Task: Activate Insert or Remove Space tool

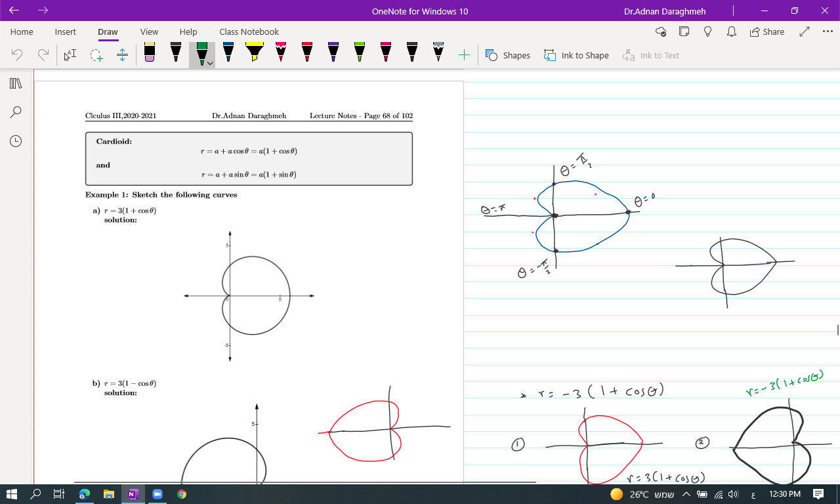Action: pos(122,56)
